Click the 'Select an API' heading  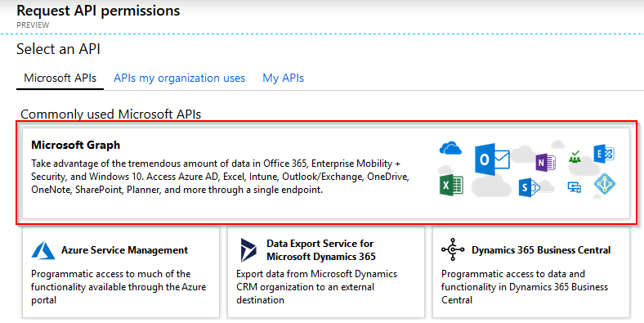pos(58,49)
